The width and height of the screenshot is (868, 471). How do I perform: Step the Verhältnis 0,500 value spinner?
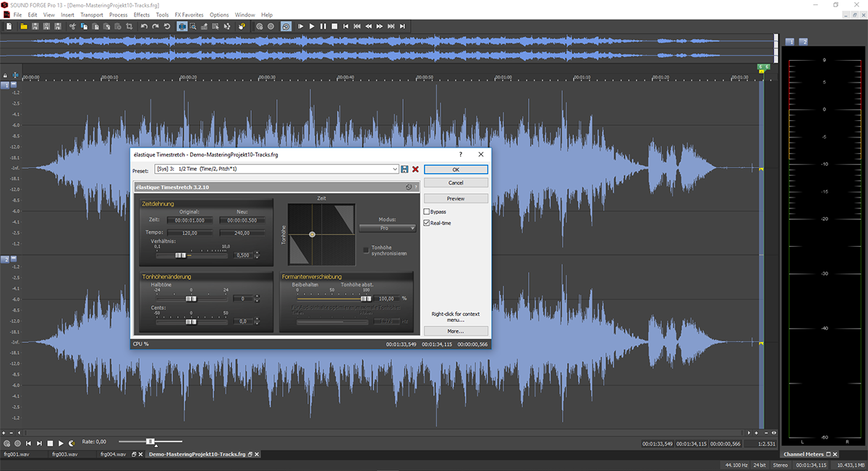pos(257,255)
